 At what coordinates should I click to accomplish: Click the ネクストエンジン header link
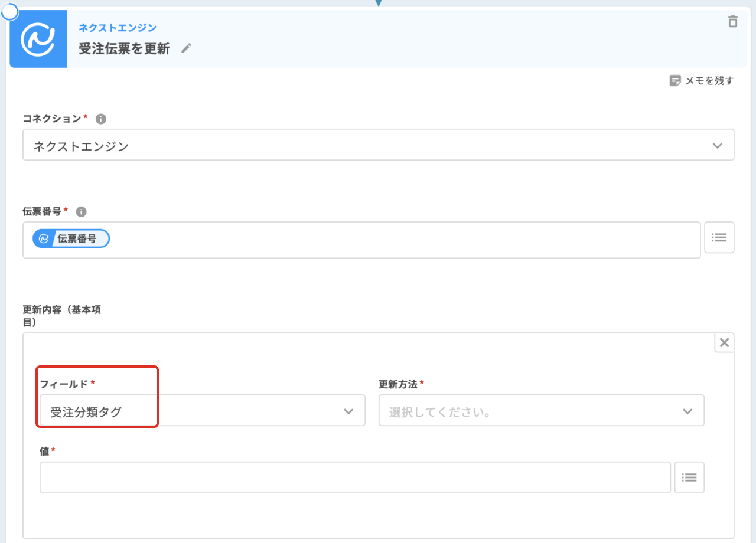click(x=118, y=28)
